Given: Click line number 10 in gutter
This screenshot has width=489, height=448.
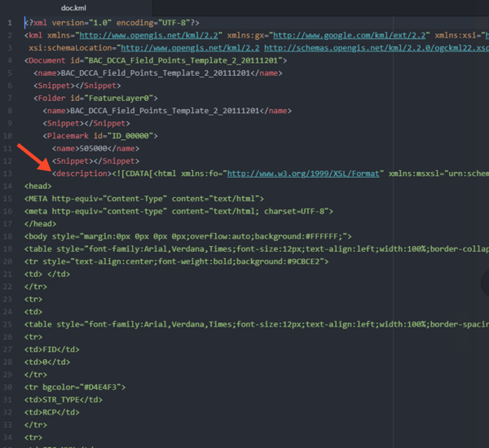Looking at the screenshot, I should 8,136.
